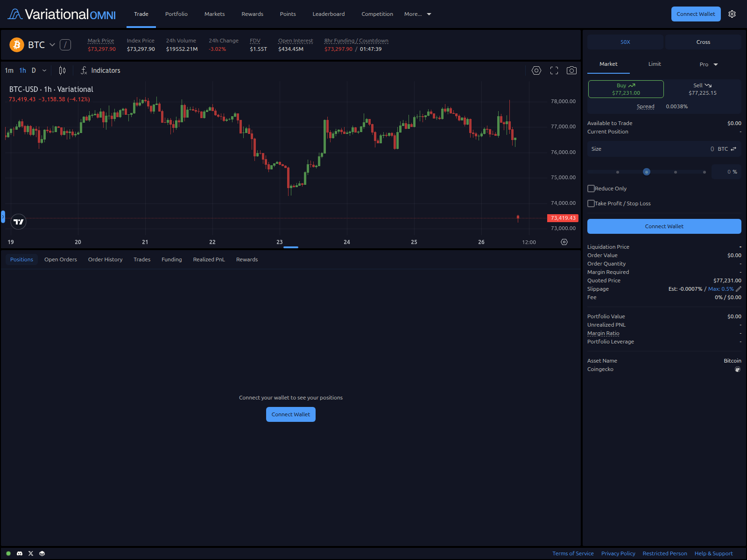Show the Realized PnL tab
The image size is (747, 560).
[209, 259]
